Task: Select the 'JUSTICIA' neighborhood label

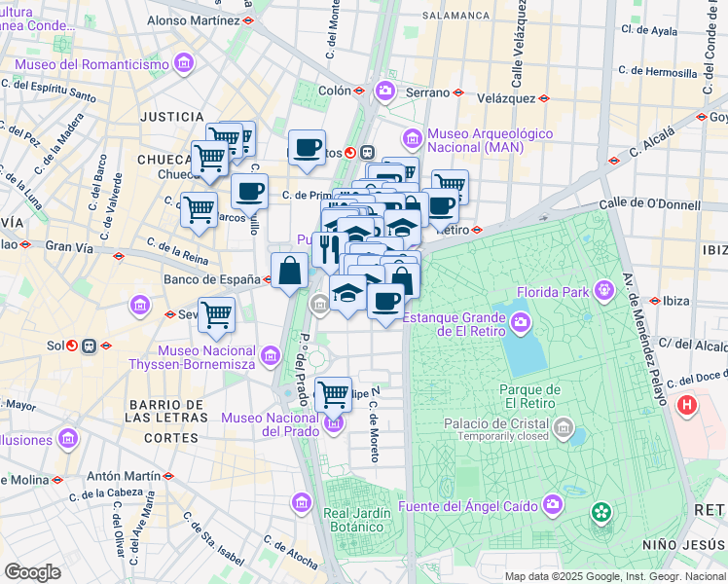Action: 172,117
